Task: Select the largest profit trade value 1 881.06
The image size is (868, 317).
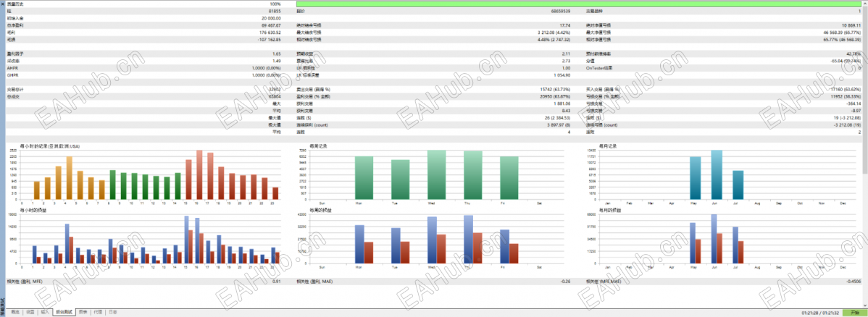Action: point(563,103)
